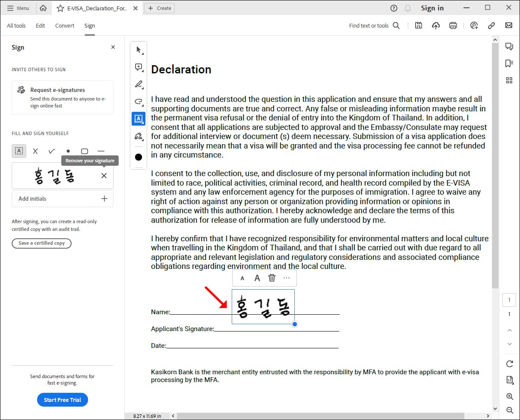Remove your saved signature
The height and width of the screenshot is (420, 520).
tap(104, 176)
